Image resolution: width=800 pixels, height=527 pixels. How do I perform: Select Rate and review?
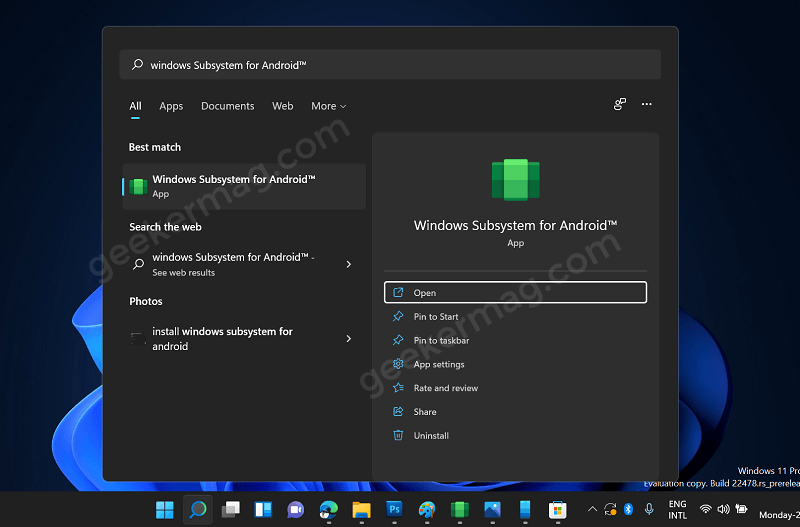tap(515, 388)
